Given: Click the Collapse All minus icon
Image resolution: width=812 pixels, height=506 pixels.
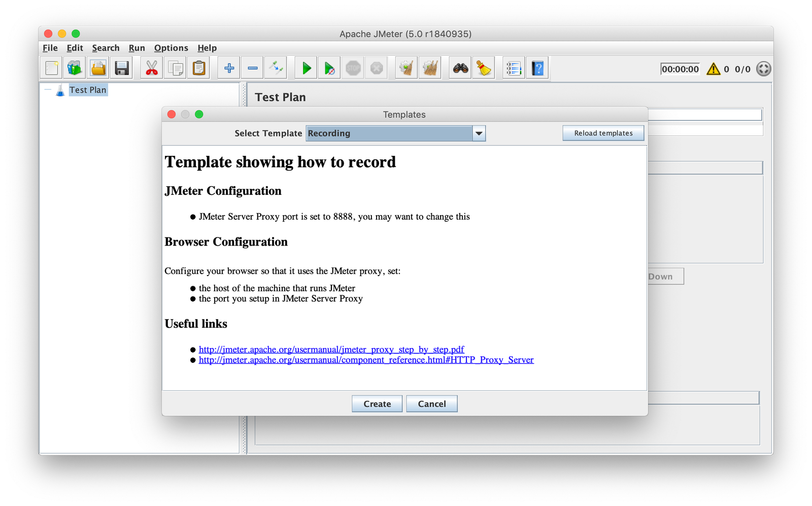Looking at the screenshot, I should point(252,68).
